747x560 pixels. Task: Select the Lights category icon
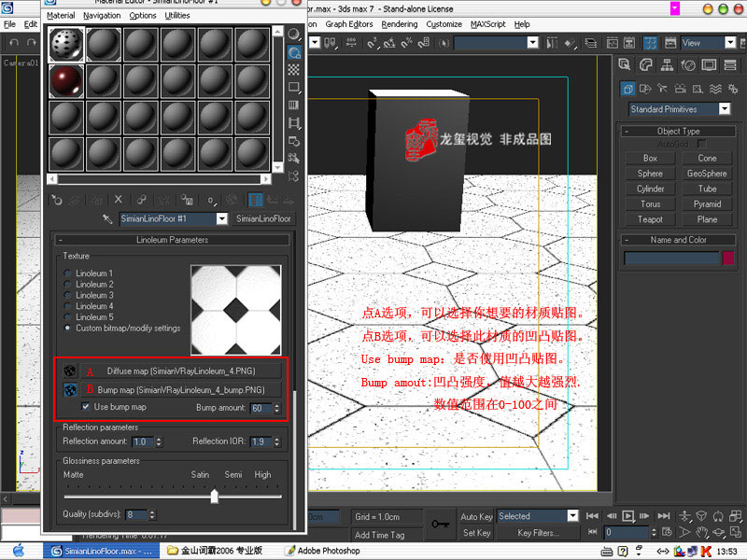tap(663, 89)
